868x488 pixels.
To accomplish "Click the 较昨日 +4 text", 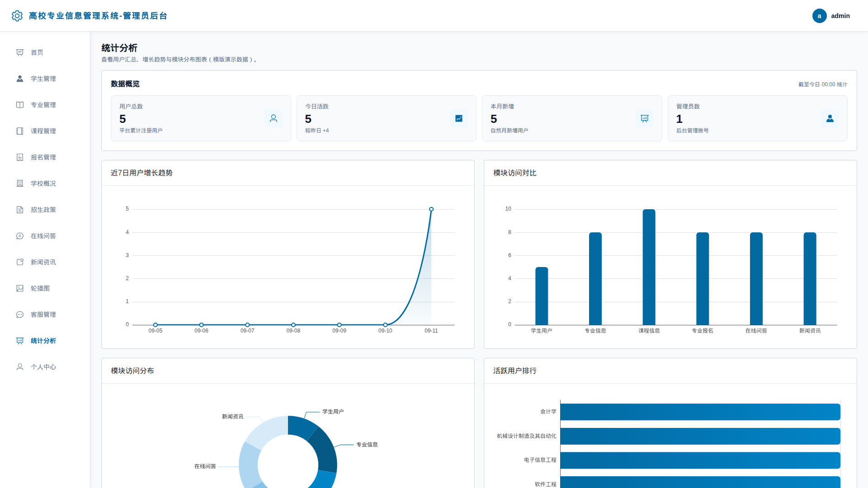I will [317, 131].
